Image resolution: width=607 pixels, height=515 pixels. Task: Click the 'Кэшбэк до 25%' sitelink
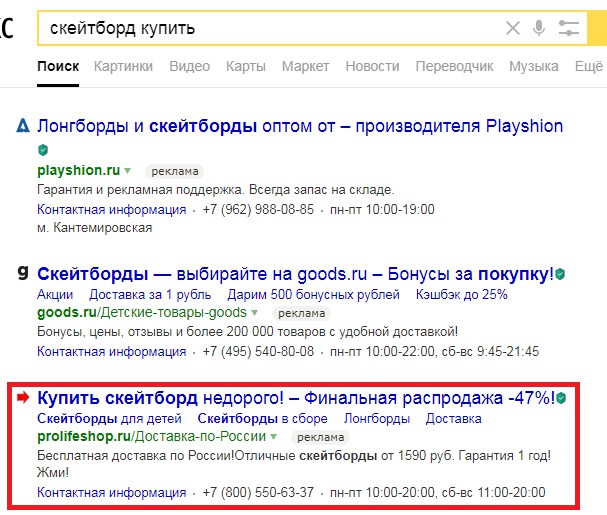point(461,295)
